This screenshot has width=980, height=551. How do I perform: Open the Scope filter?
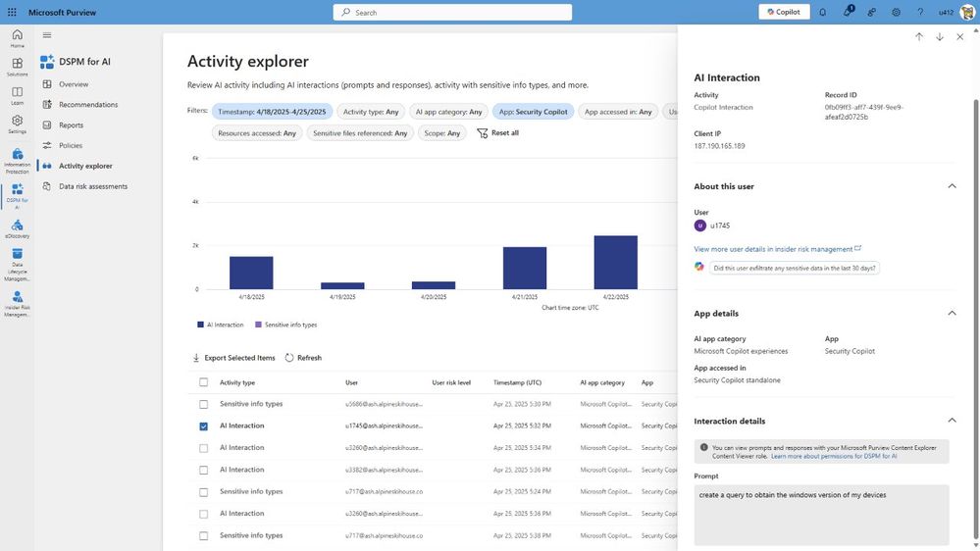(x=441, y=133)
